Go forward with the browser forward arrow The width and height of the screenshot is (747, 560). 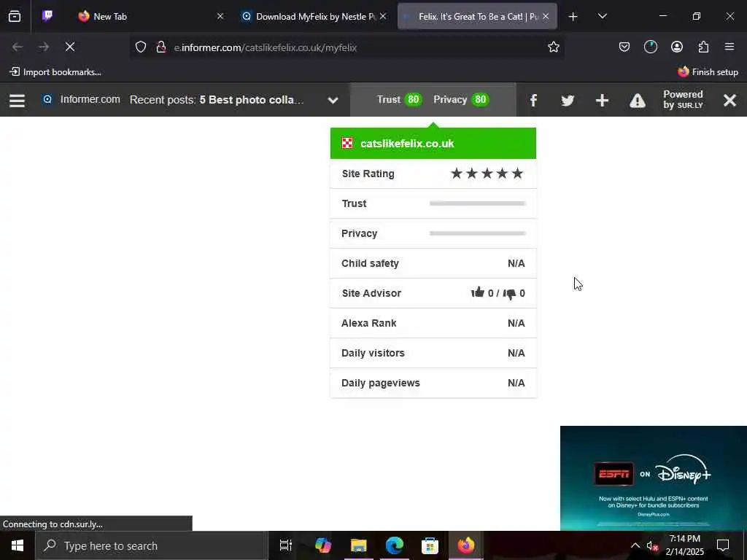[x=44, y=47]
